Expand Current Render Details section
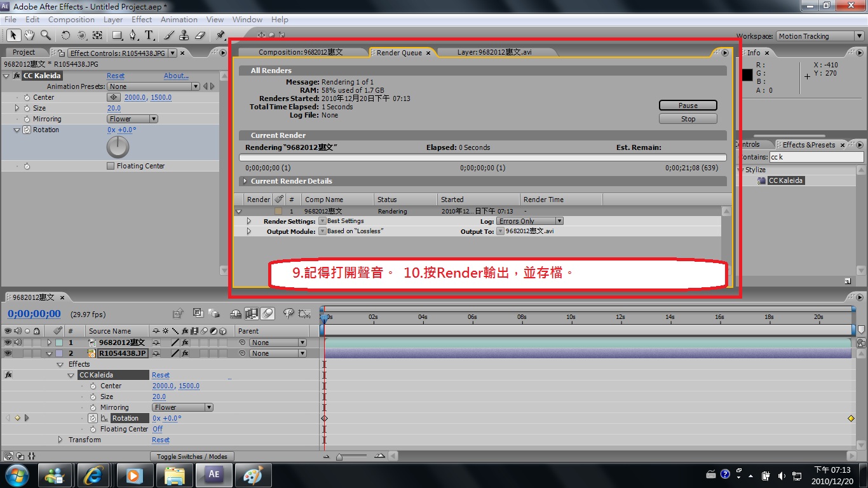The width and height of the screenshot is (868, 488). (x=245, y=181)
